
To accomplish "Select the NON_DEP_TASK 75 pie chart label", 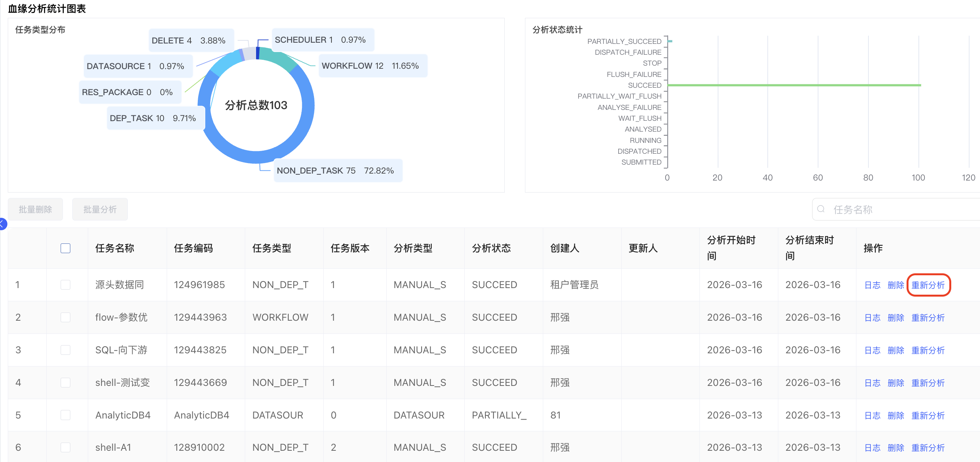I will (x=338, y=170).
